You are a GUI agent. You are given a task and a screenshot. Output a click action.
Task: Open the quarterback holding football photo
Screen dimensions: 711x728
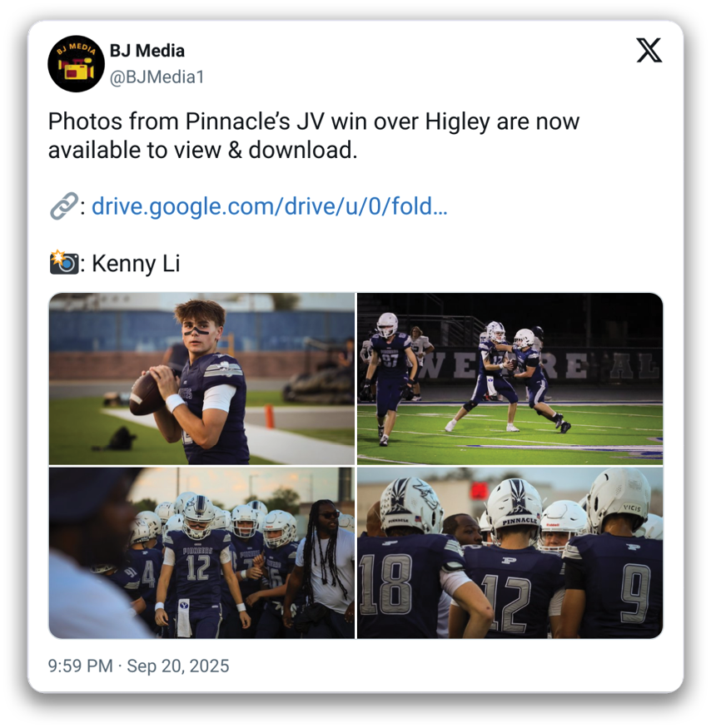pyautogui.click(x=201, y=379)
